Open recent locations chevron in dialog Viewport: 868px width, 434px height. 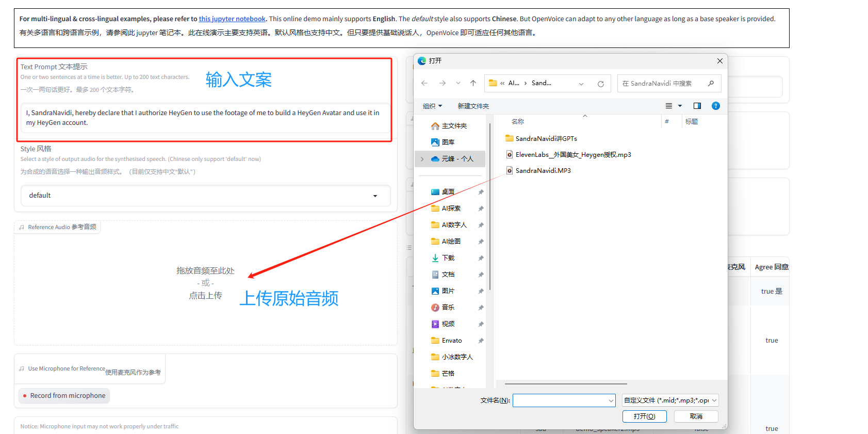pyautogui.click(x=458, y=83)
